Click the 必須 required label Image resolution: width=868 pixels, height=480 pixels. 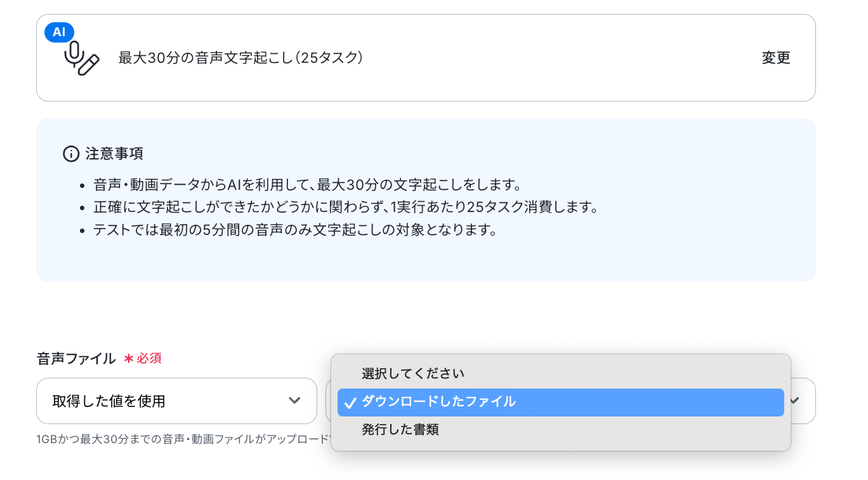149,359
